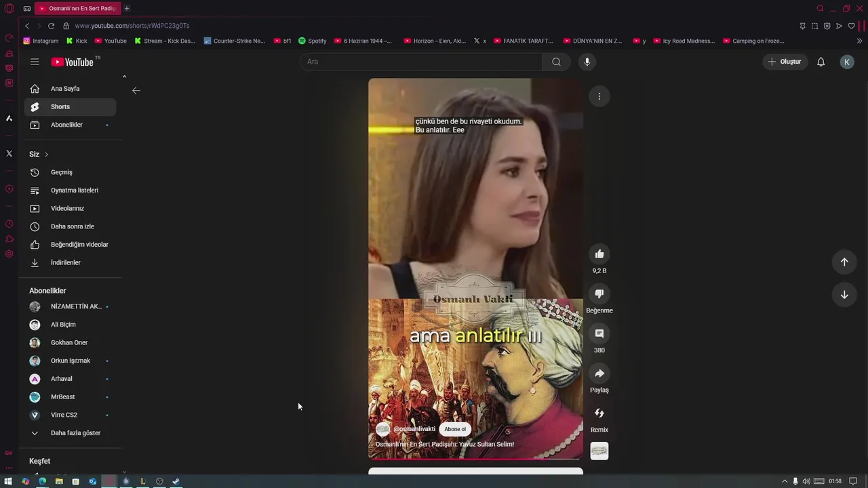Add page to bookmarks heart icon
Image resolution: width=868 pixels, height=488 pixels.
click(851, 26)
